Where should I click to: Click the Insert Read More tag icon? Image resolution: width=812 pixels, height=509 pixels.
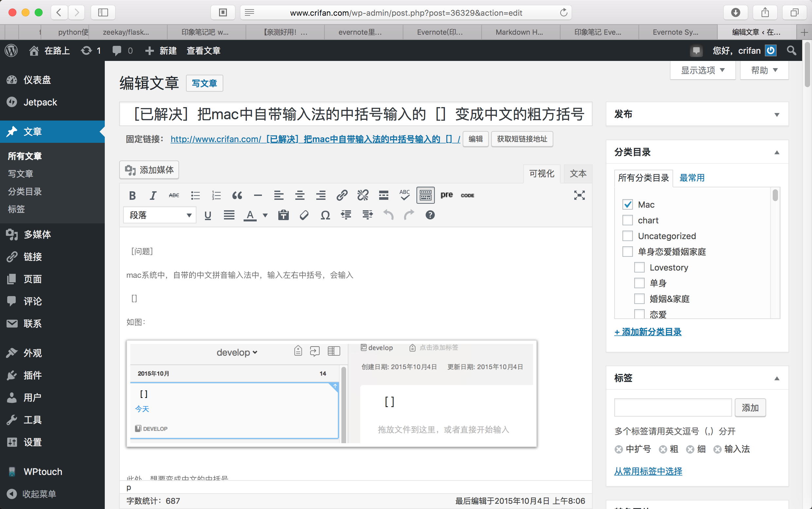point(384,195)
